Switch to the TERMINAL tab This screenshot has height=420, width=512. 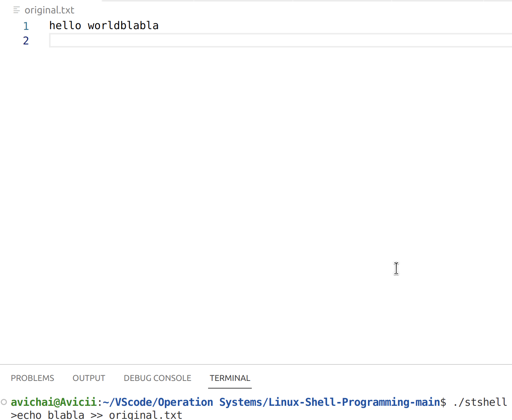[x=230, y=378]
